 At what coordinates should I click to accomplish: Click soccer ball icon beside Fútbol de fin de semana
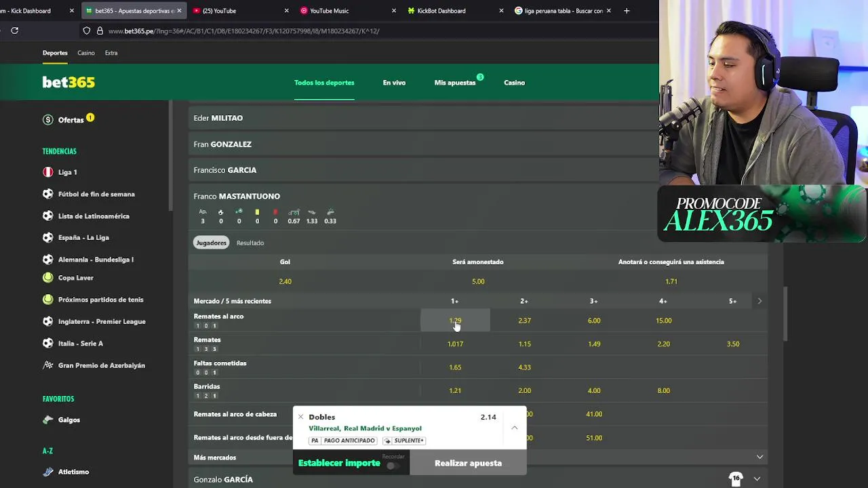click(47, 194)
